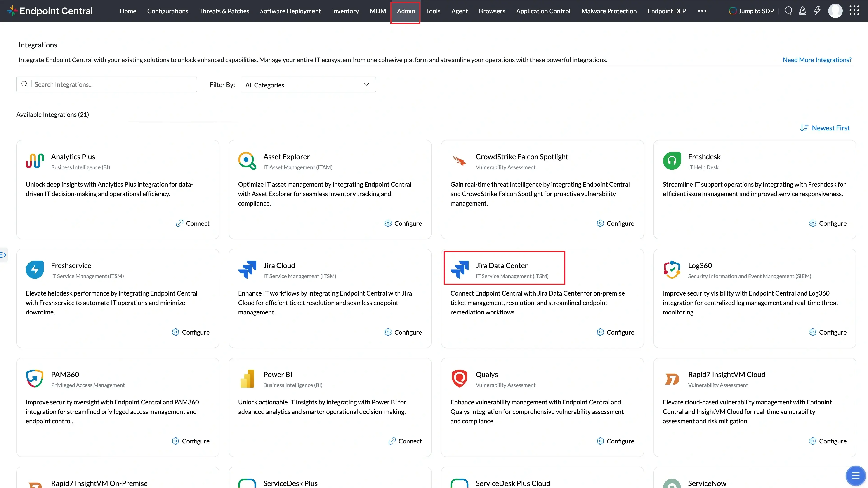Open the Configurations tab

(x=167, y=11)
